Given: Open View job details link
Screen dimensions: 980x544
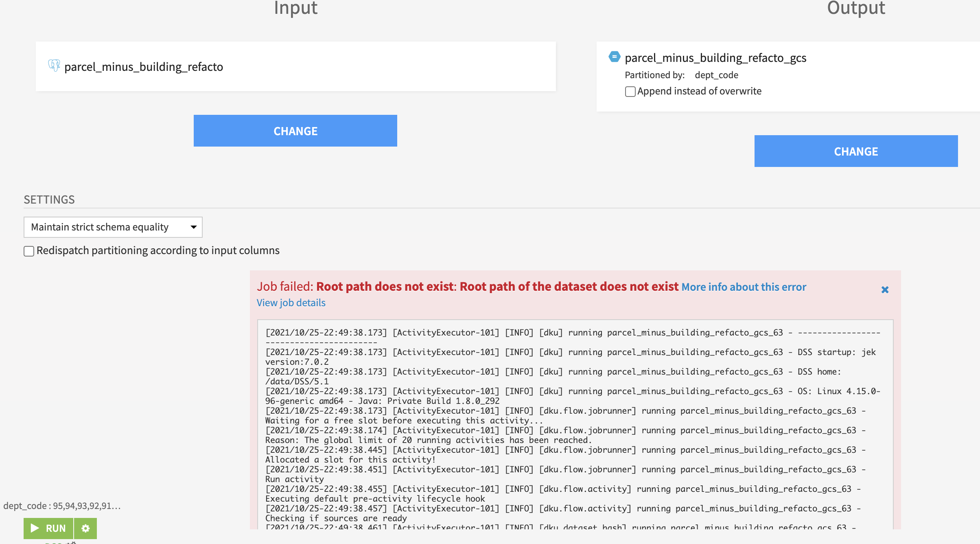Looking at the screenshot, I should [x=291, y=303].
